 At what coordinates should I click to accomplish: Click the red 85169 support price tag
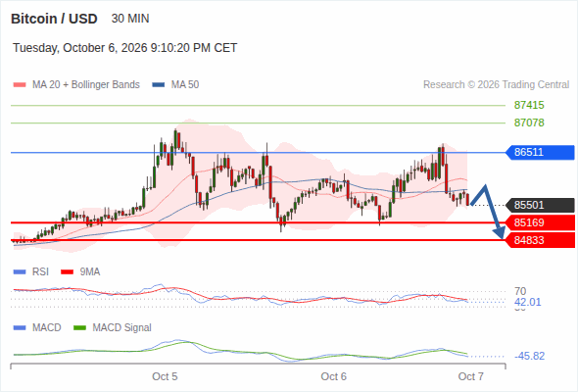point(540,222)
